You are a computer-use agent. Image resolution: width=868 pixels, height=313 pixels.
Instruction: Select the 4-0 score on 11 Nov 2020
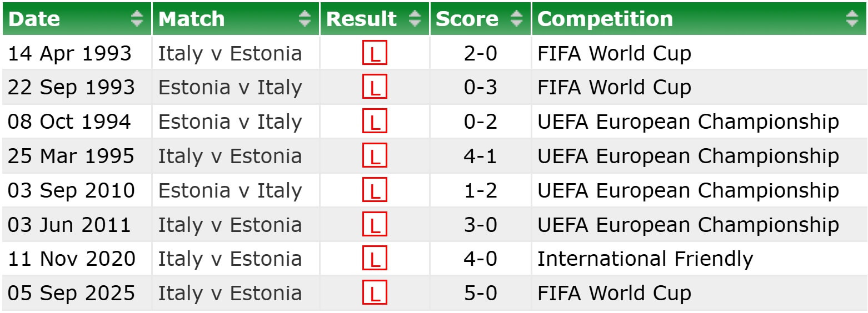click(480, 259)
